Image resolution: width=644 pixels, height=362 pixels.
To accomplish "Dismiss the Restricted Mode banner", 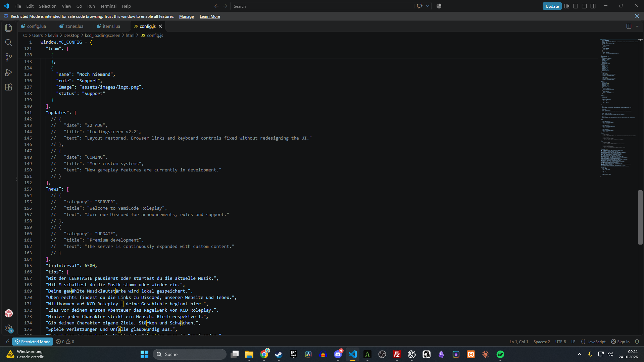I will click(x=637, y=16).
